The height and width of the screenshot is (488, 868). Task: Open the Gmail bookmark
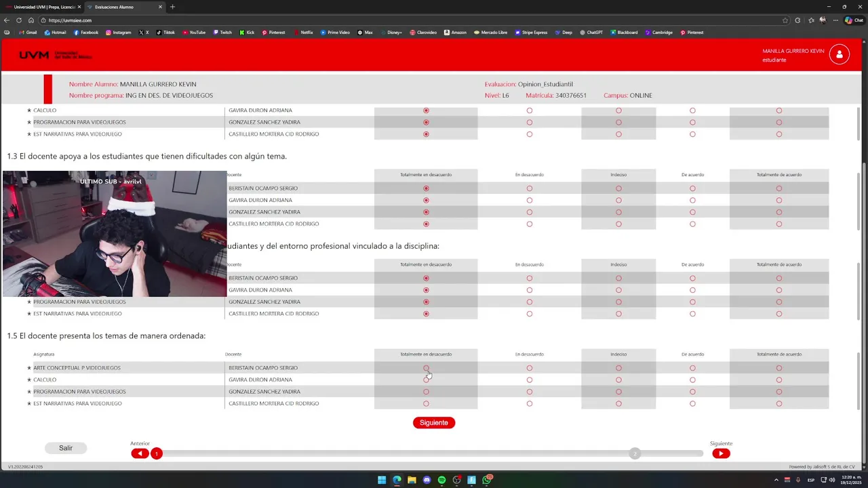click(x=28, y=33)
